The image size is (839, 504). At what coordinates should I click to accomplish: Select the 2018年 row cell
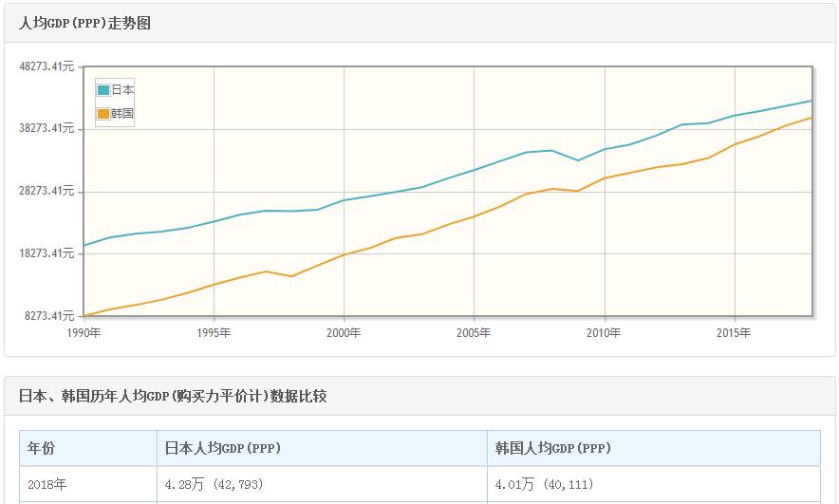click(x=47, y=484)
